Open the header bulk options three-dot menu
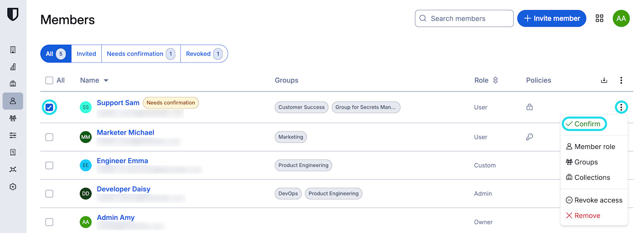The height and width of the screenshot is (233, 644). pos(621,80)
